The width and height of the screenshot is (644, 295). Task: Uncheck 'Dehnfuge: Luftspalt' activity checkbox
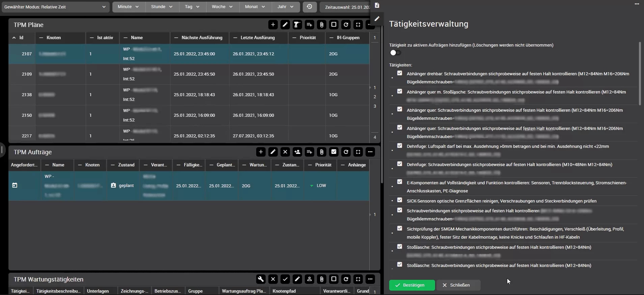click(x=400, y=146)
